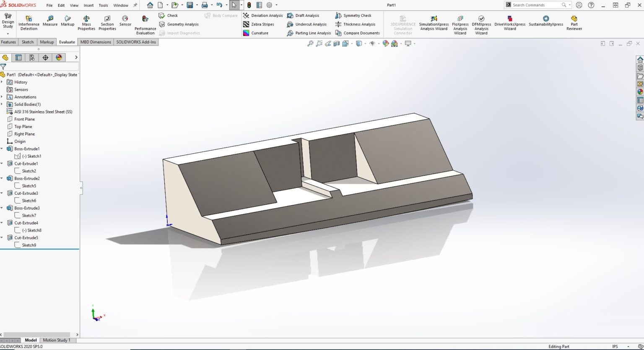Open the ConfigurationManager tab icon
Image resolution: width=644 pixels, height=350 pixels.
(x=32, y=57)
